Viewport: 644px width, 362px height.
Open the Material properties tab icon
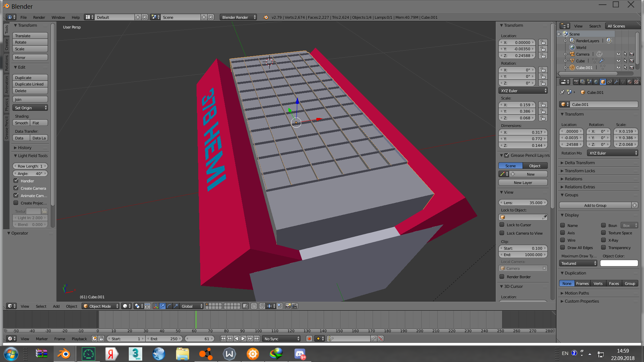pos(630,82)
